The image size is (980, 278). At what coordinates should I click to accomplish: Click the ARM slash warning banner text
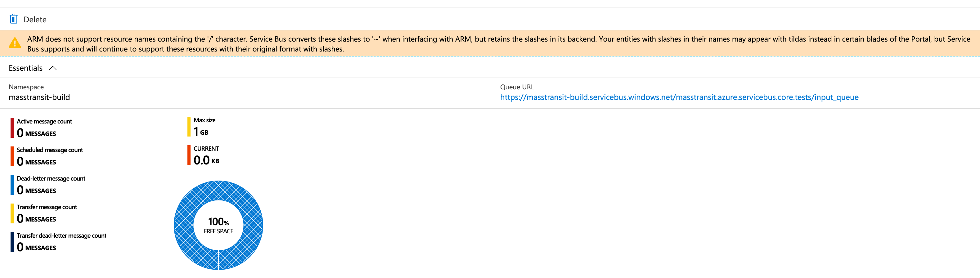pos(498,44)
